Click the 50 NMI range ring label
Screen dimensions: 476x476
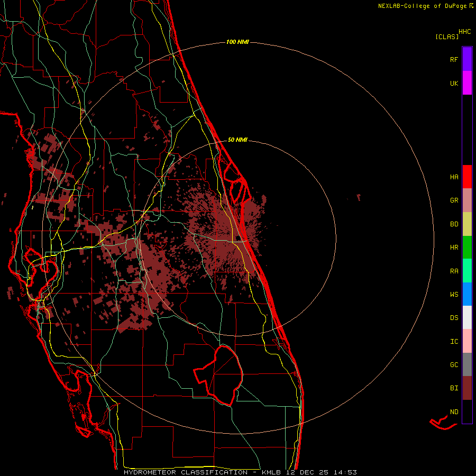pos(237,140)
